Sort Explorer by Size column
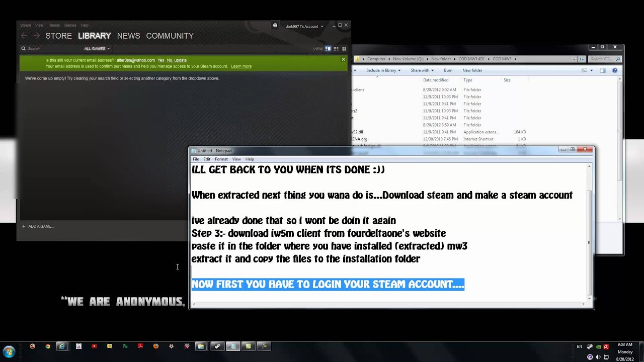The height and width of the screenshot is (362, 644). (x=507, y=80)
